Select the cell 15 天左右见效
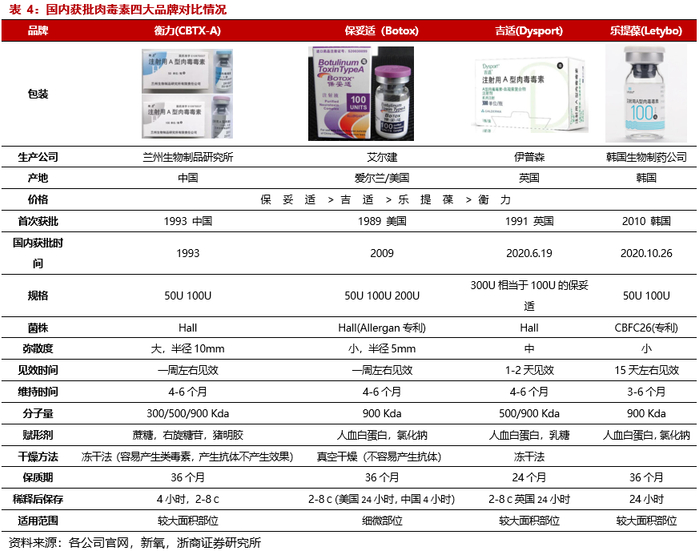Image resolution: width=700 pixels, height=551 pixels. [x=646, y=370]
